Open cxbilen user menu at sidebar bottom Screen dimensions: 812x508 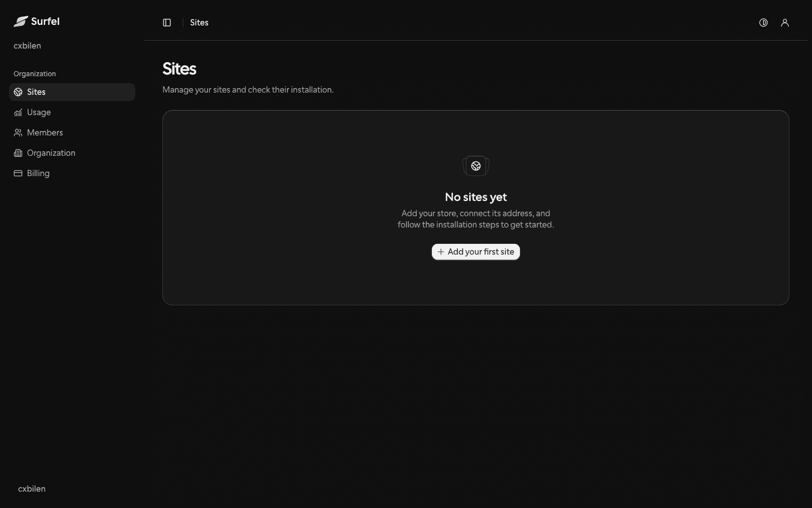coord(32,489)
